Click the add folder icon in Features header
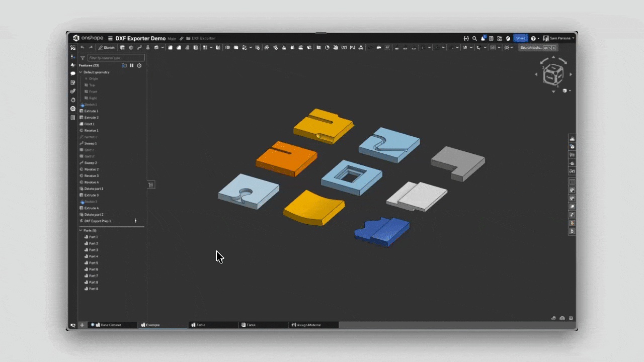This screenshot has width=644, height=362. click(124, 65)
